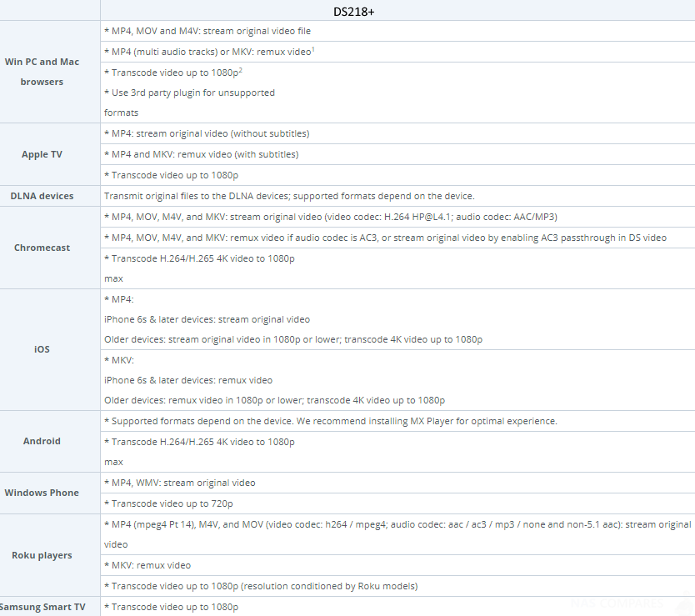The image size is (695, 616).
Task: Select Android line recommending MX Player
Action: point(331,421)
